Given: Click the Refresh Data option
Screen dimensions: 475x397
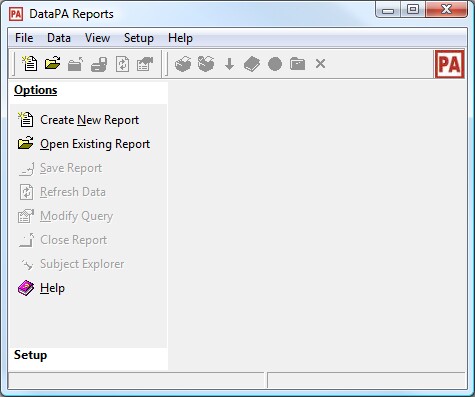Looking at the screenshot, I should (x=73, y=192).
